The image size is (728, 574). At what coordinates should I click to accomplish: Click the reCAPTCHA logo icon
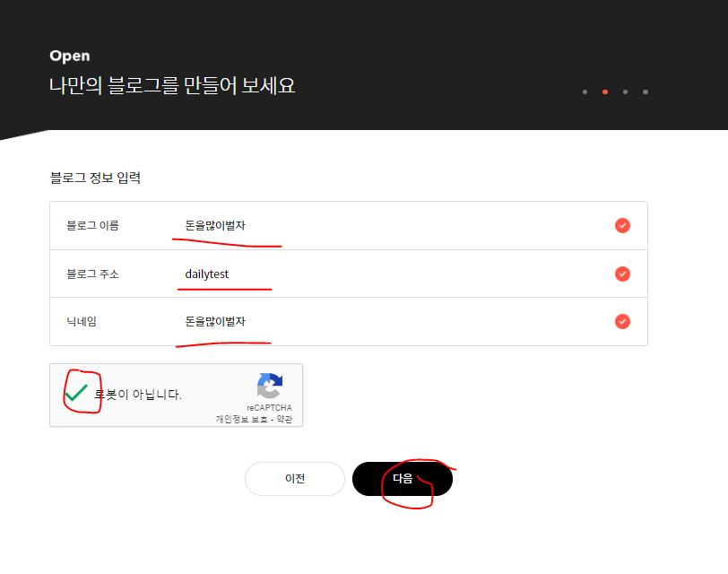tap(270, 386)
